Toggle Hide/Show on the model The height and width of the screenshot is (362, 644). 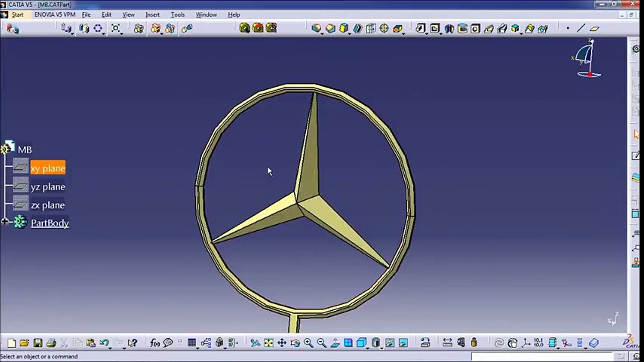tap(390, 343)
